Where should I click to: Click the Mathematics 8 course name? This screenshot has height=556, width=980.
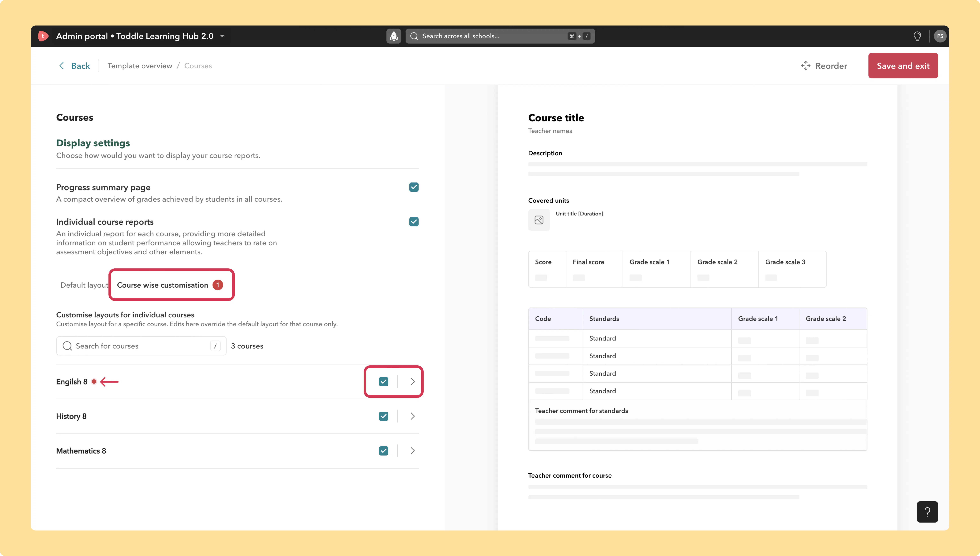pyautogui.click(x=81, y=451)
